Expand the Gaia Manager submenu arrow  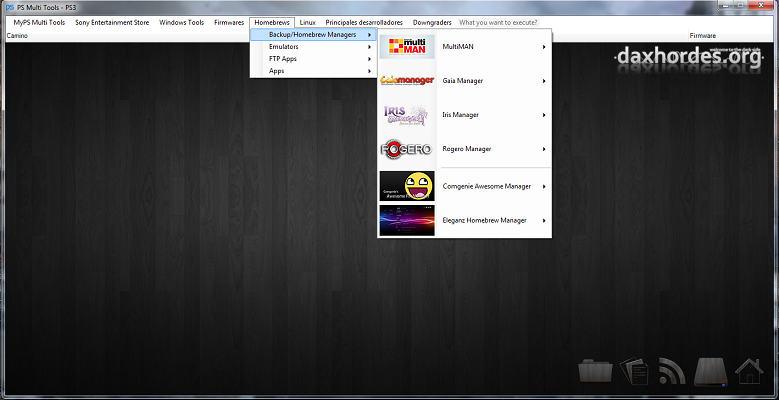(x=544, y=80)
